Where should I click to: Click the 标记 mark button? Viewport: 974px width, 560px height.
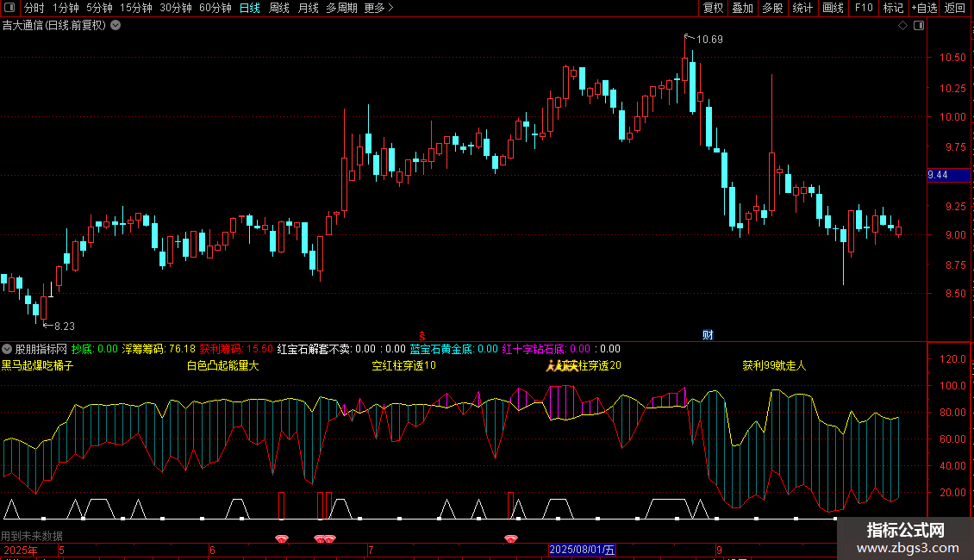[x=893, y=8]
